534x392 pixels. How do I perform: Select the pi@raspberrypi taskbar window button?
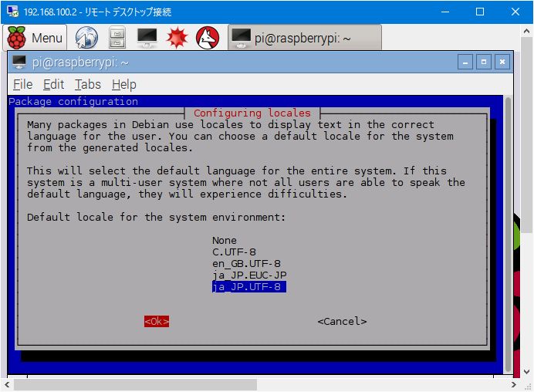click(x=305, y=38)
